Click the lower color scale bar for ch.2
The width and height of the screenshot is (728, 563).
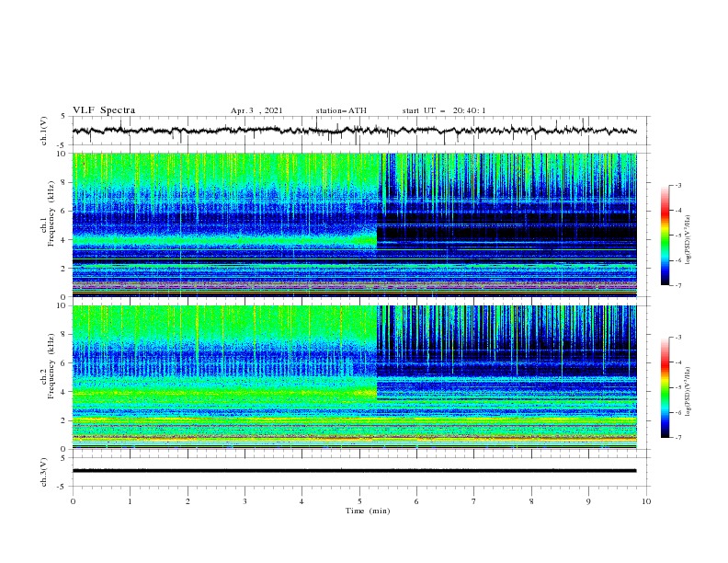[665, 387]
